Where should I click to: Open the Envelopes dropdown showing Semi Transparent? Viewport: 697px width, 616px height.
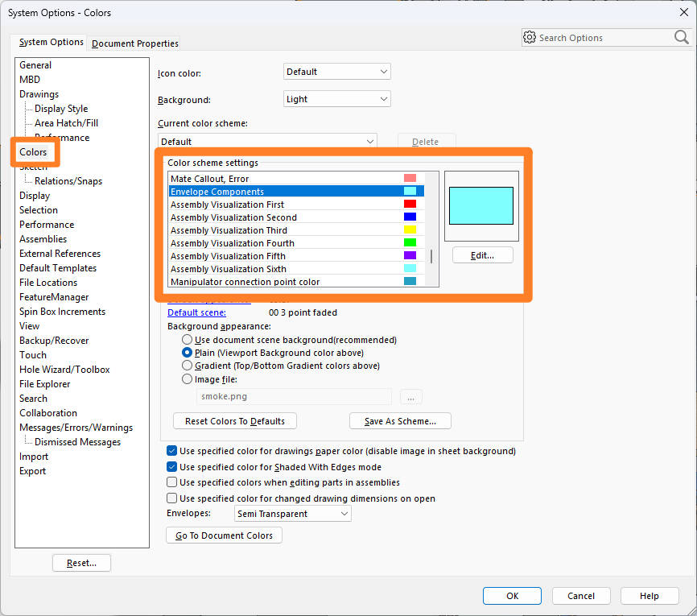pyautogui.click(x=292, y=513)
